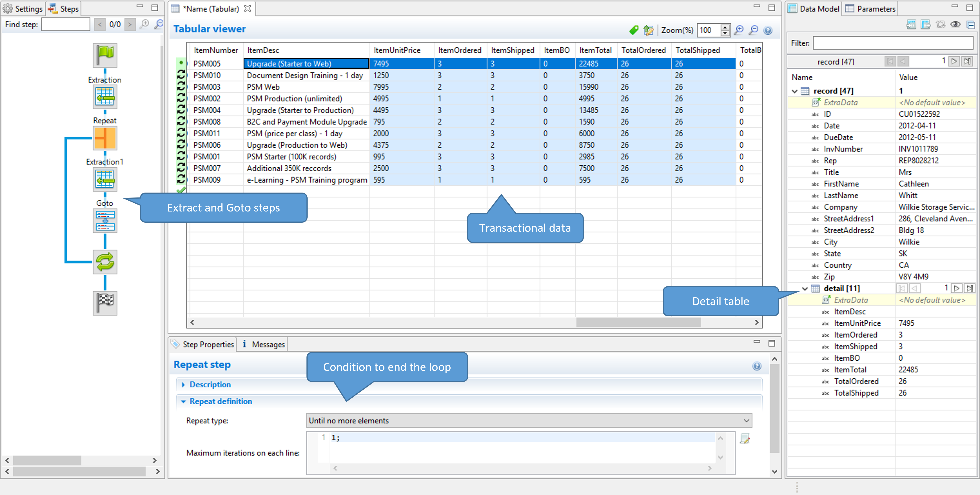Click into the Find step field
The image size is (980, 495).
click(66, 24)
